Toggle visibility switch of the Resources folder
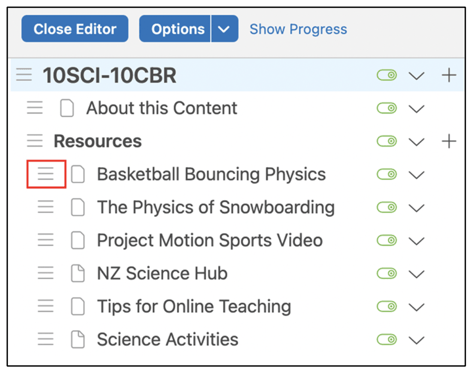The image size is (473, 375). 387,141
